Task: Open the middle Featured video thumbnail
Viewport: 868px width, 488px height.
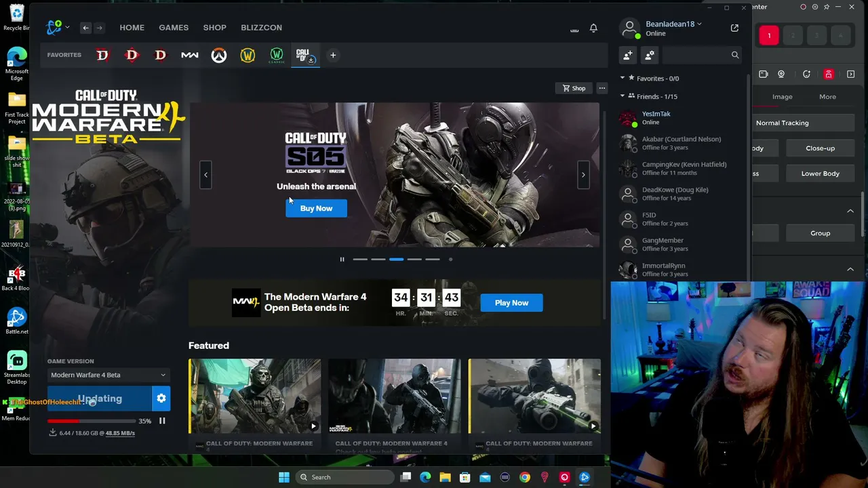Action: pos(394,396)
